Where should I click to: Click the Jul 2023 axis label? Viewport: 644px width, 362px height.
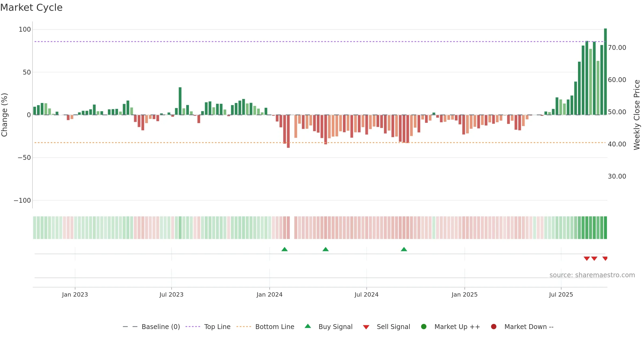coord(171,295)
